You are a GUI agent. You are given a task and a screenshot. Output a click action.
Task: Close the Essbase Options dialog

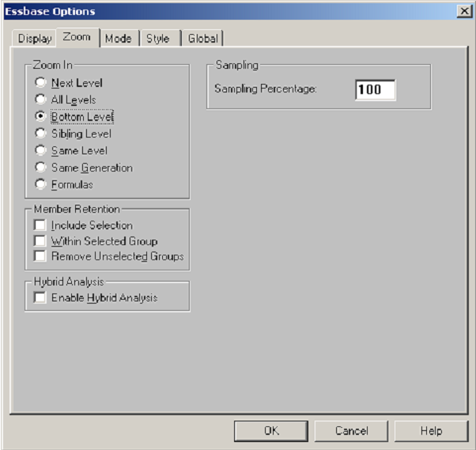(x=464, y=11)
